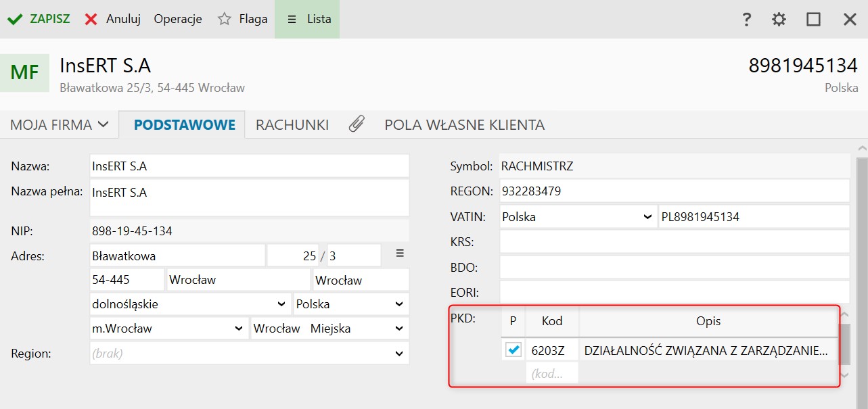The height and width of the screenshot is (409, 868).
Task: Toggle the Flaga star icon
Action: (x=225, y=20)
